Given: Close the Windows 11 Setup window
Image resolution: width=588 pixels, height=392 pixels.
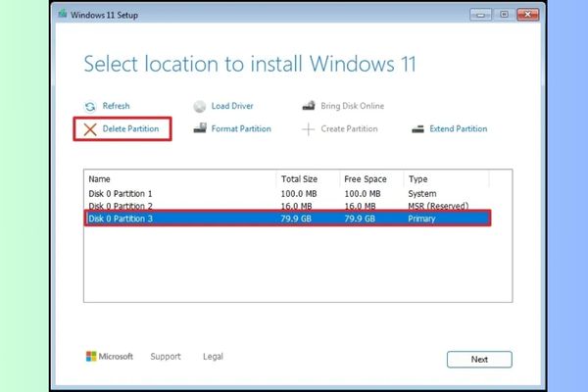Looking at the screenshot, I should pos(527,15).
